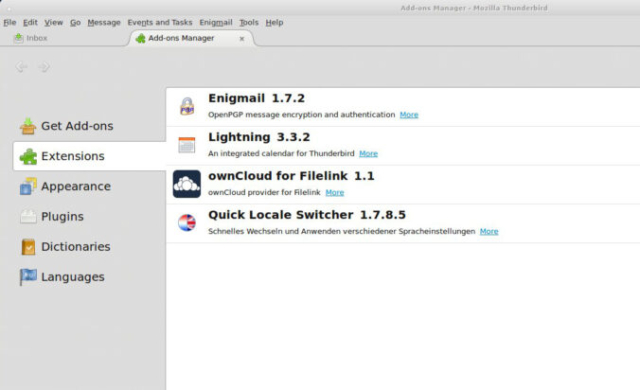Click the Dictionaries book icon
The height and width of the screenshot is (390, 640).
pyautogui.click(x=28, y=247)
